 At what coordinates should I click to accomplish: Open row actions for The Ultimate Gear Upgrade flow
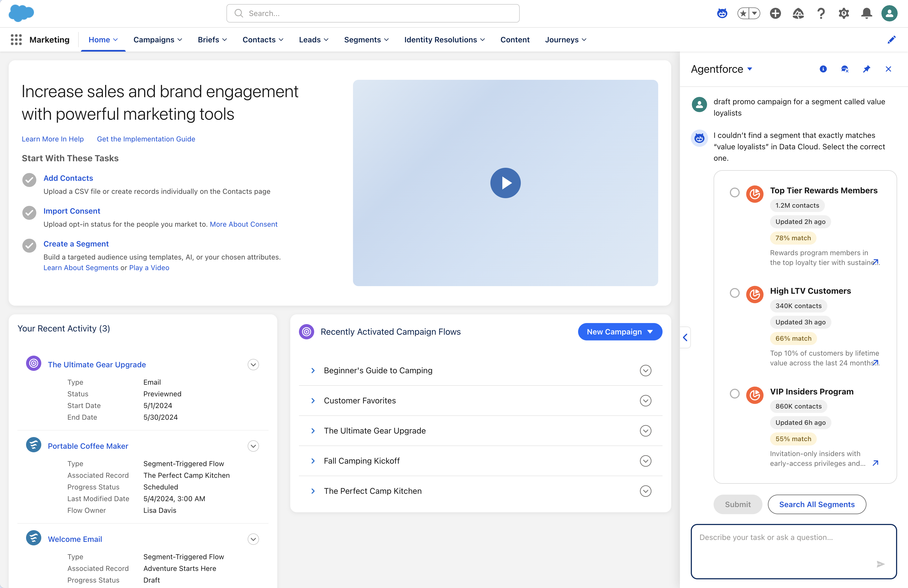[x=645, y=431]
